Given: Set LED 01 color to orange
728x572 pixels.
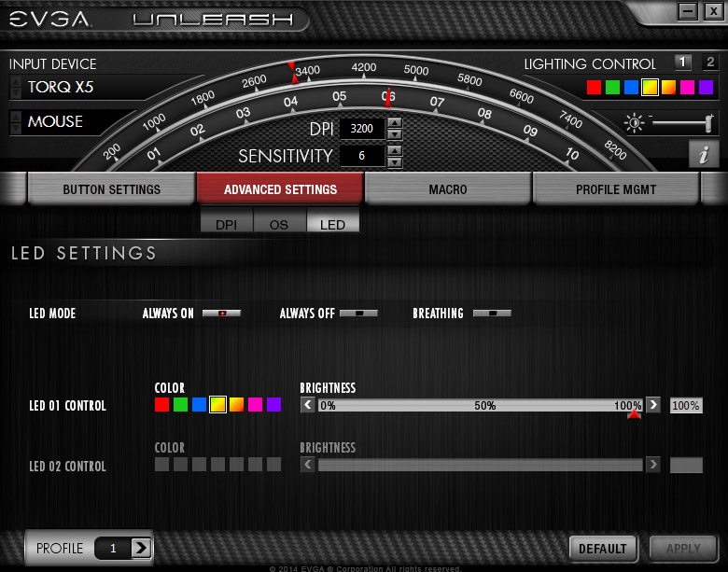Looking at the screenshot, I should pos(236,404).
